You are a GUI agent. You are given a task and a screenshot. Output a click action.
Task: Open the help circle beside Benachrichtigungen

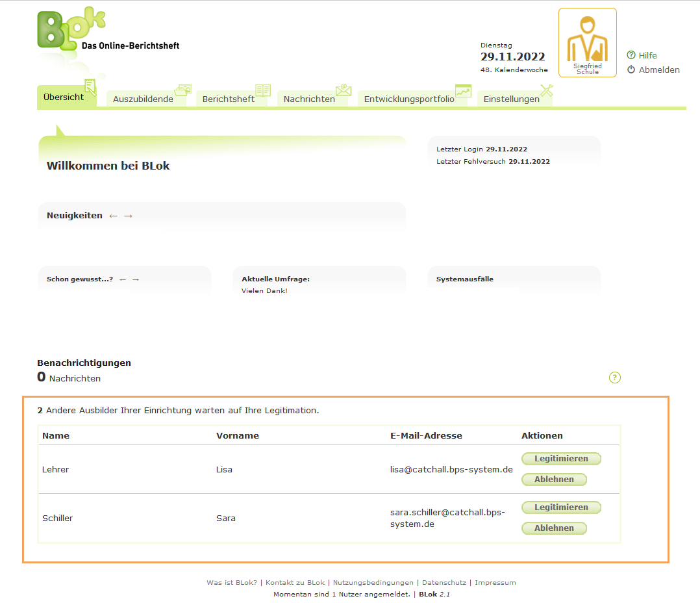point(614,377)
